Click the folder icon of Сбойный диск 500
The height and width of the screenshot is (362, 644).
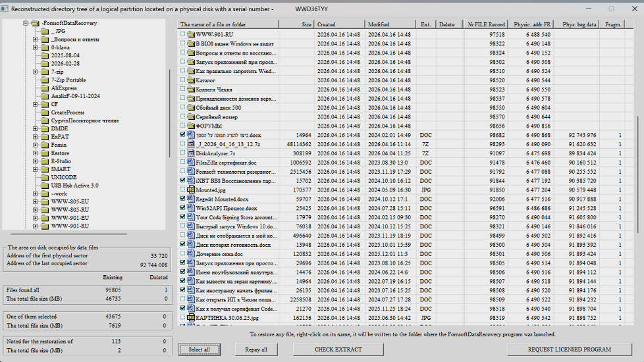tap(191, 107)
